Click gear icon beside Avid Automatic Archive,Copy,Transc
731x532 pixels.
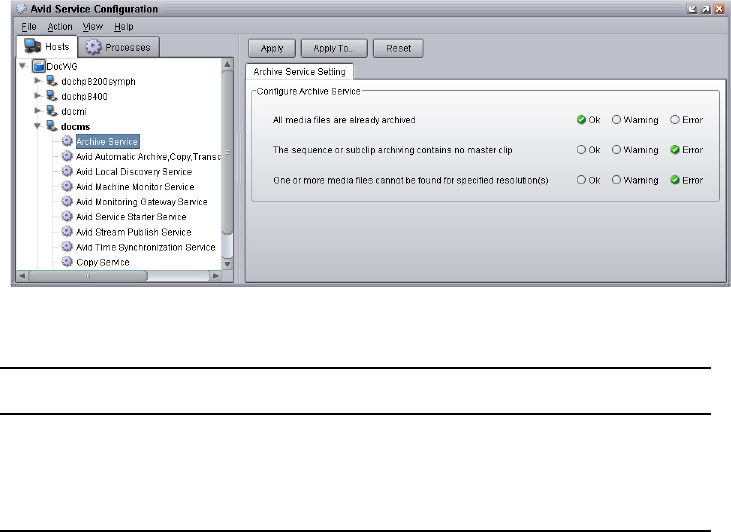[x=67, y=156]
